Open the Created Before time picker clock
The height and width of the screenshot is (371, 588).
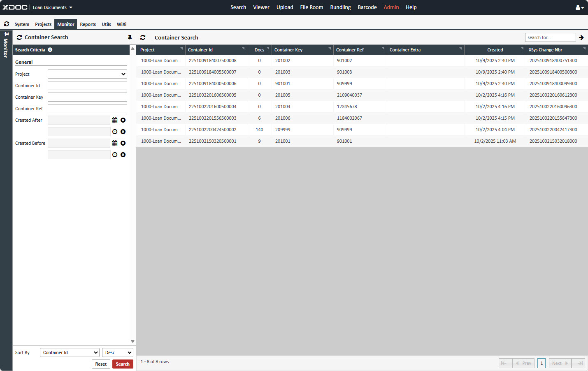click(x=115, y=155)
